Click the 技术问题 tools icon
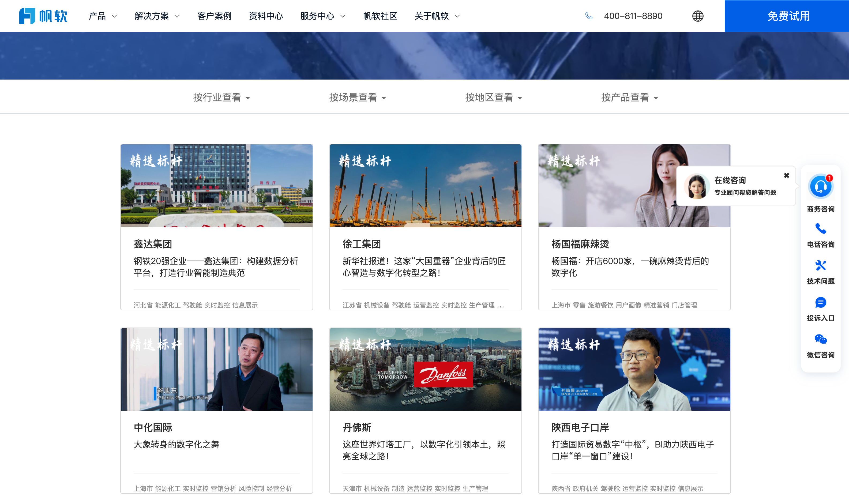 820,265
